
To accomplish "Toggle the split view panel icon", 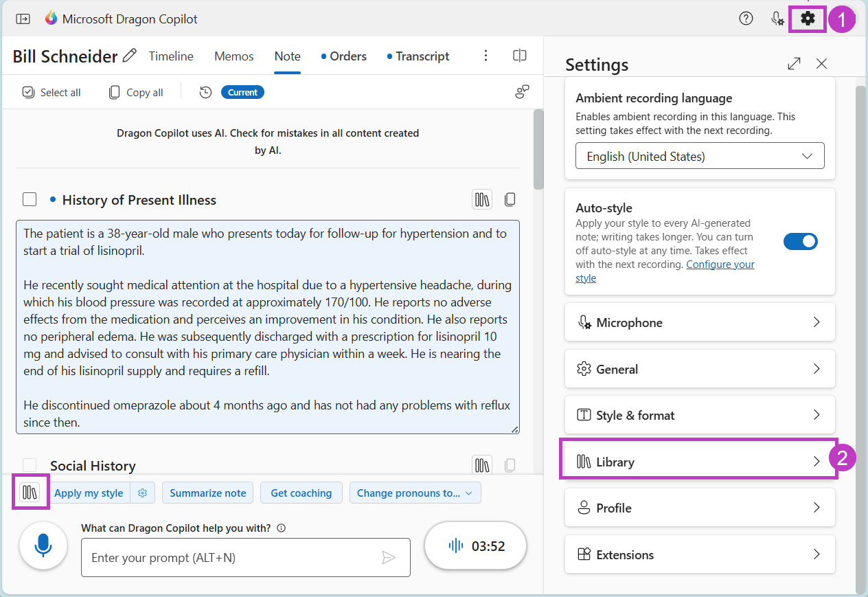I will tap(520, 56).
